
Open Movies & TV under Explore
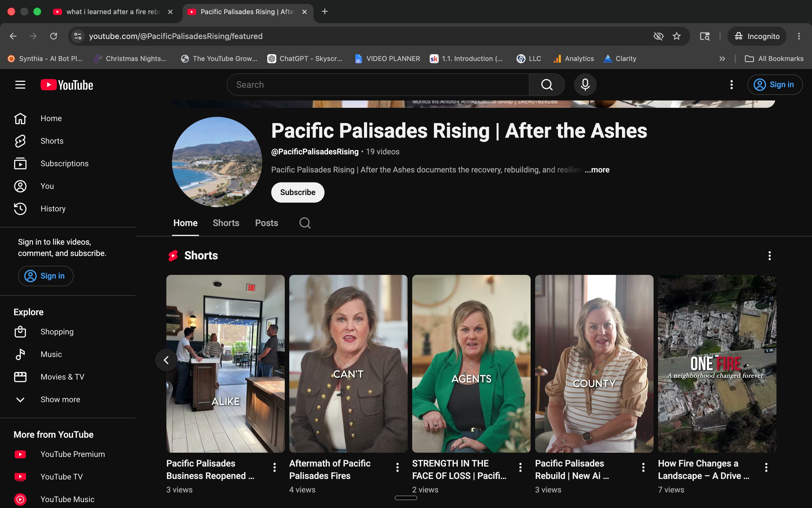[68, 377]
